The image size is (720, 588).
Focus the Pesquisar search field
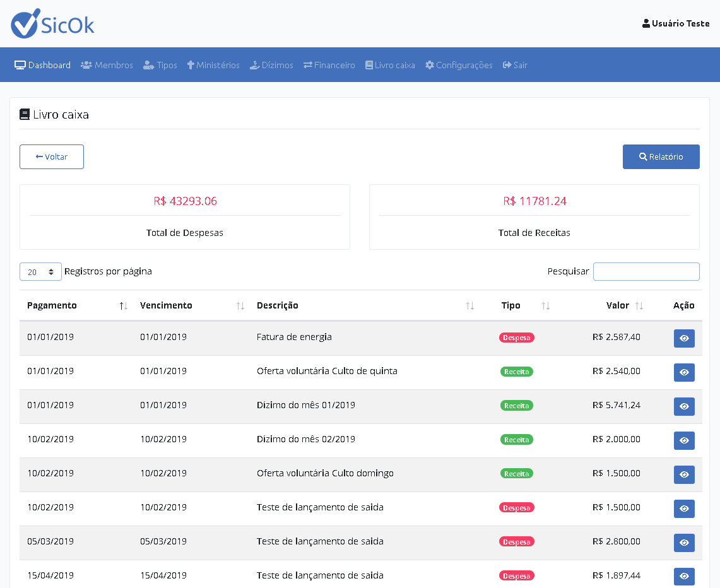click(646, 271)
